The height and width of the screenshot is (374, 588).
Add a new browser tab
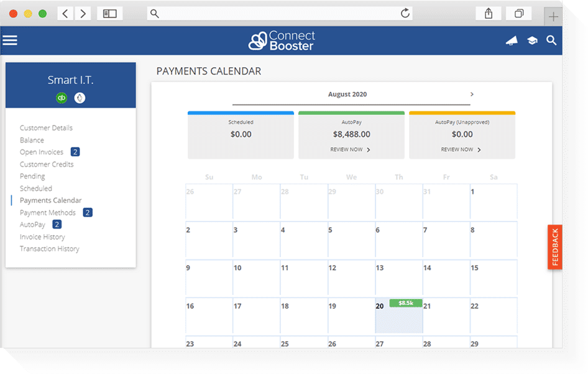point(553,17)
